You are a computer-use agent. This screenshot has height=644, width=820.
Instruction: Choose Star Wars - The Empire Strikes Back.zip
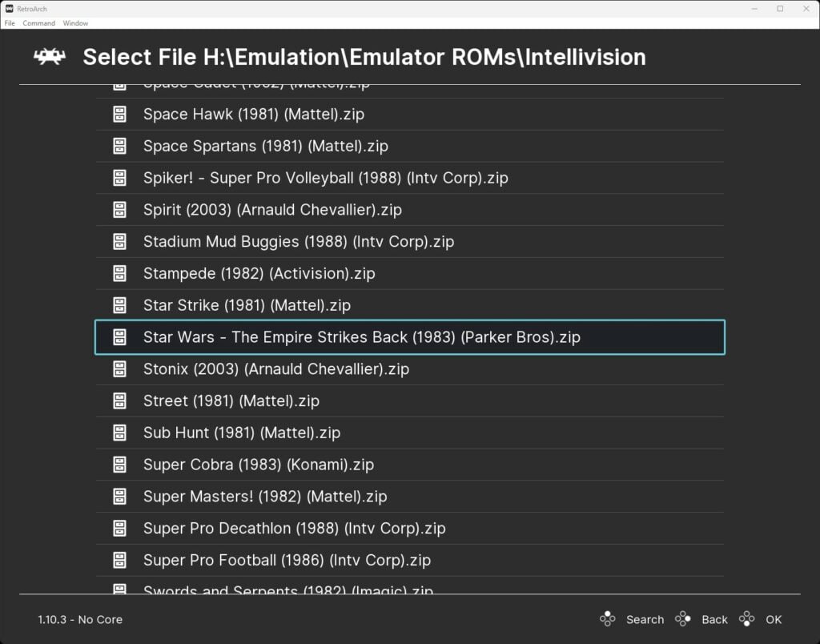click(410, 337)
